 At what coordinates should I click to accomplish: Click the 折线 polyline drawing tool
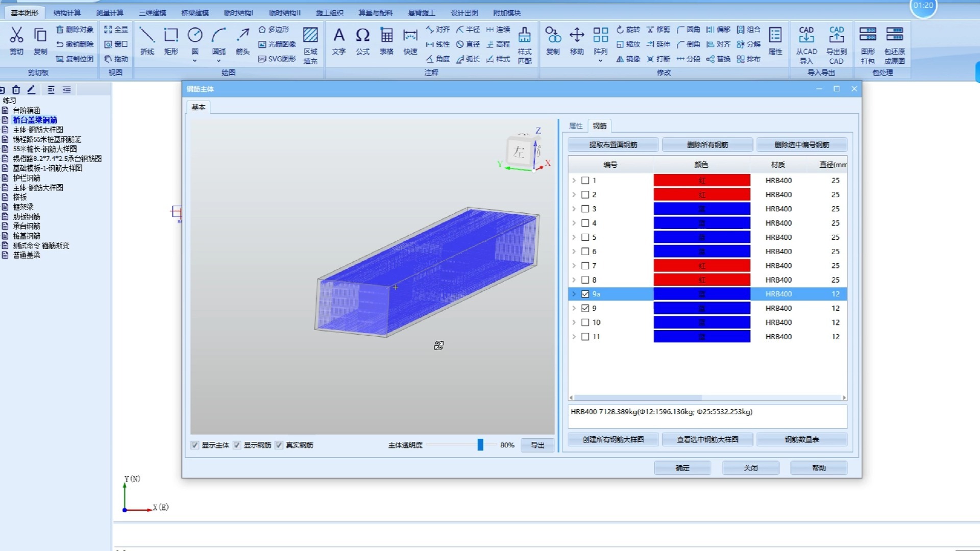[147, 40]
